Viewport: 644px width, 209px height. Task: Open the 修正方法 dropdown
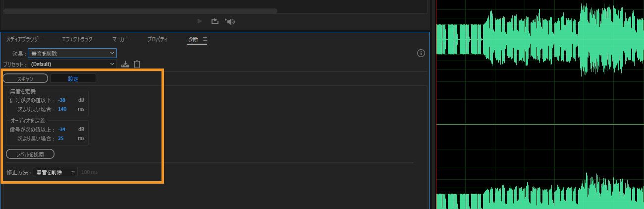(x=55, y=172)
